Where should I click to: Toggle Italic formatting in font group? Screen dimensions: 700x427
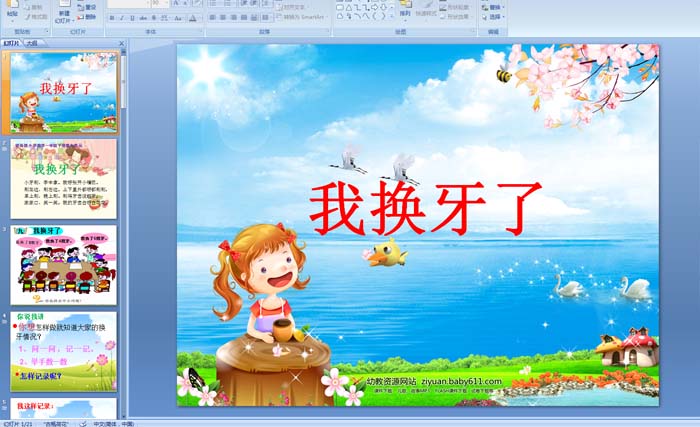[x=121, y=18]
